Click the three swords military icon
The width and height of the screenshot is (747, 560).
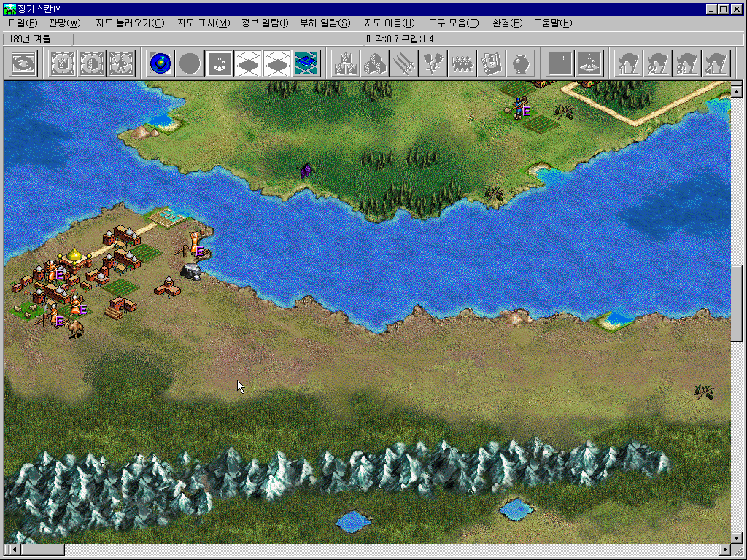click(x=404, y=63)
